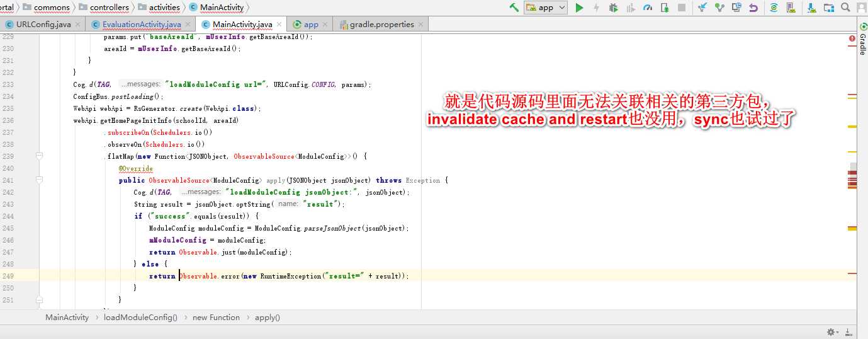
Task: Click the fold end marker at line 251
Action: click(x=39, y=300)
